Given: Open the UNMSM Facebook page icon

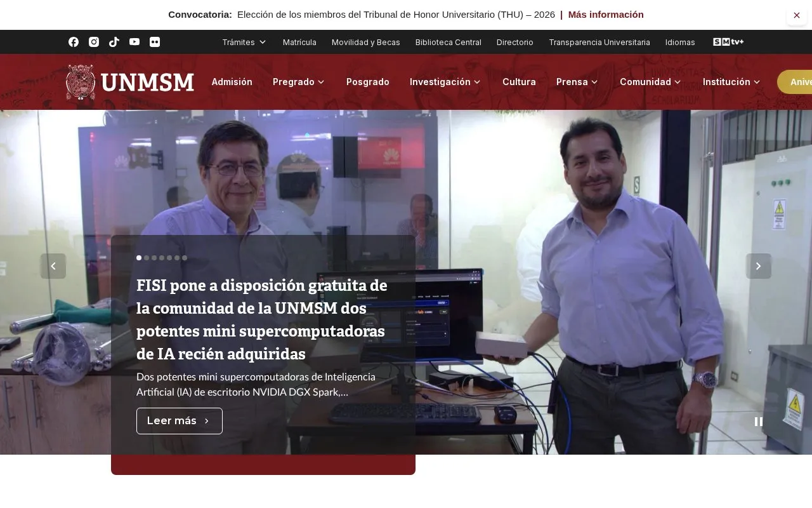Looking at the screenshot, I should click(74, 42).
